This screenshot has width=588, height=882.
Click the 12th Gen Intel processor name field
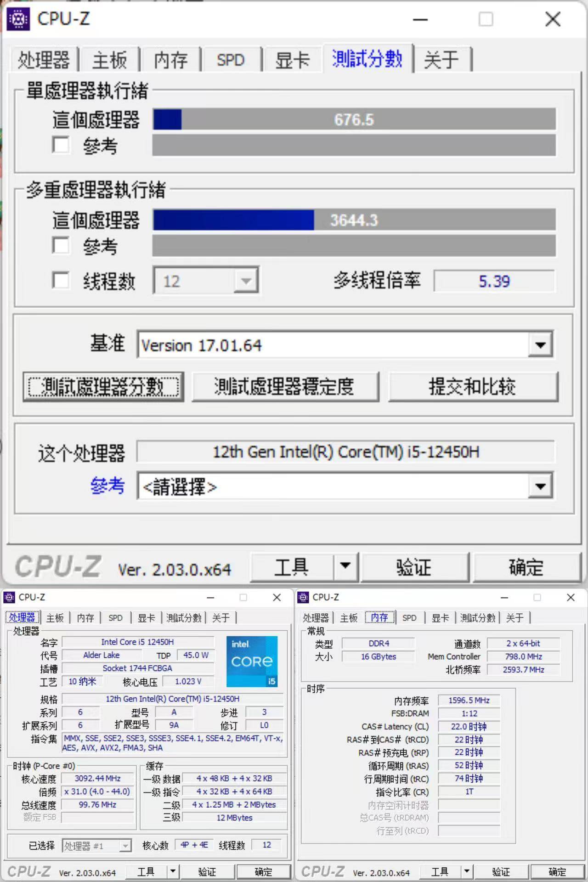(345, 452)
